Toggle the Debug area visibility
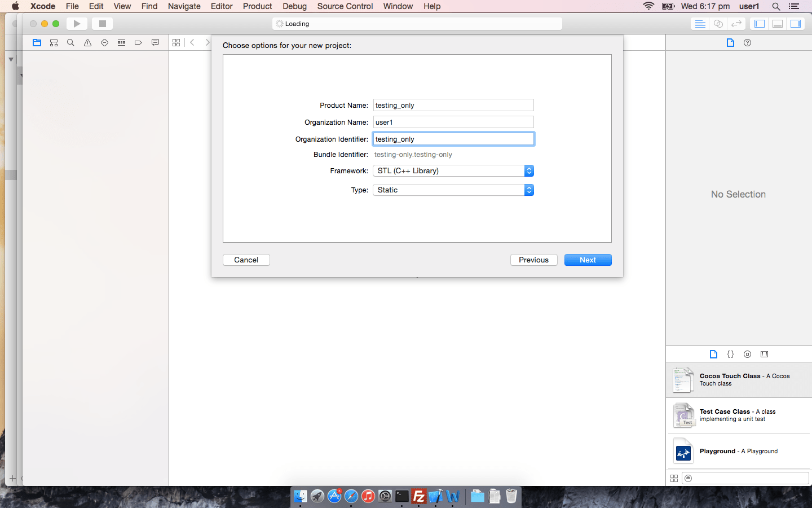Image resolution: width=812 pixels, height=508 pixels. click(778, 23)
